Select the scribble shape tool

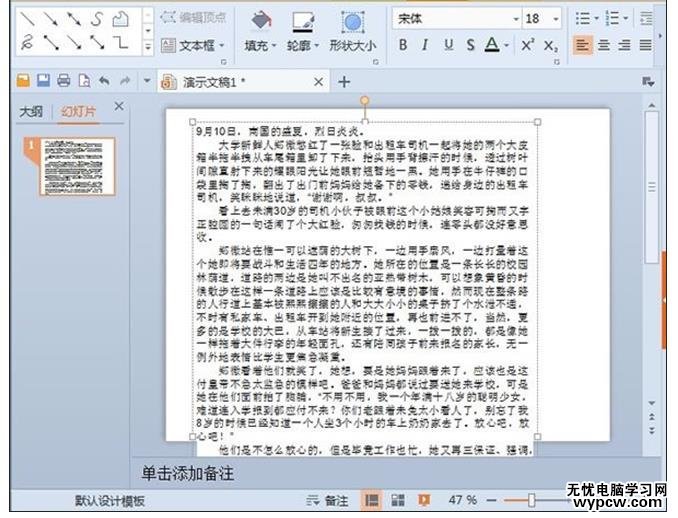pyautogui.click(x=27, y=43)
